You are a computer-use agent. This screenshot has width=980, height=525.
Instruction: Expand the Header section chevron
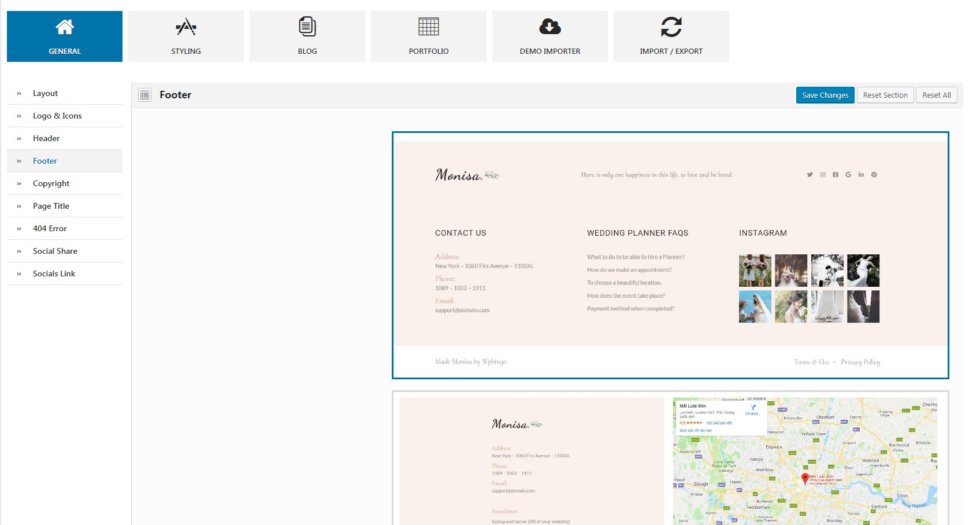click(19, 139)
